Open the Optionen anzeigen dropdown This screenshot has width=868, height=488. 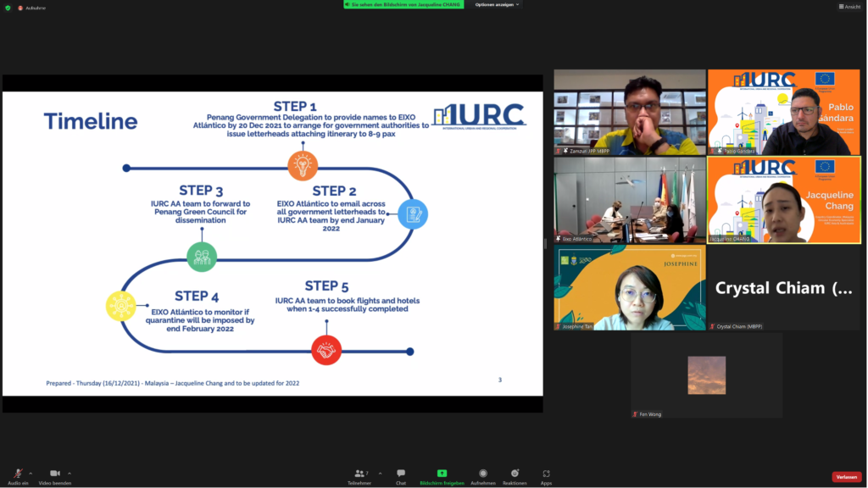click(498, 4)
